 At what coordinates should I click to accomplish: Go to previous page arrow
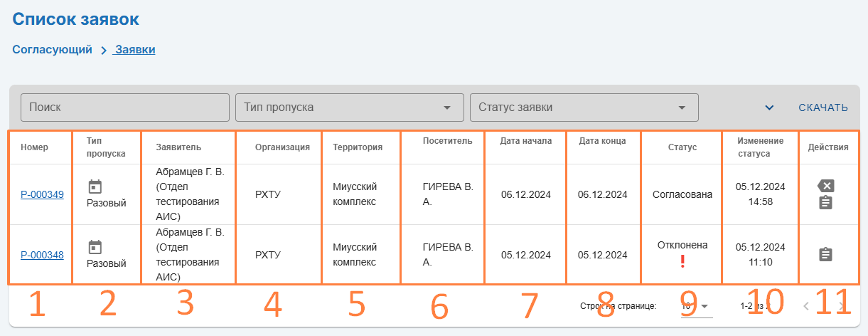[806, 307]
